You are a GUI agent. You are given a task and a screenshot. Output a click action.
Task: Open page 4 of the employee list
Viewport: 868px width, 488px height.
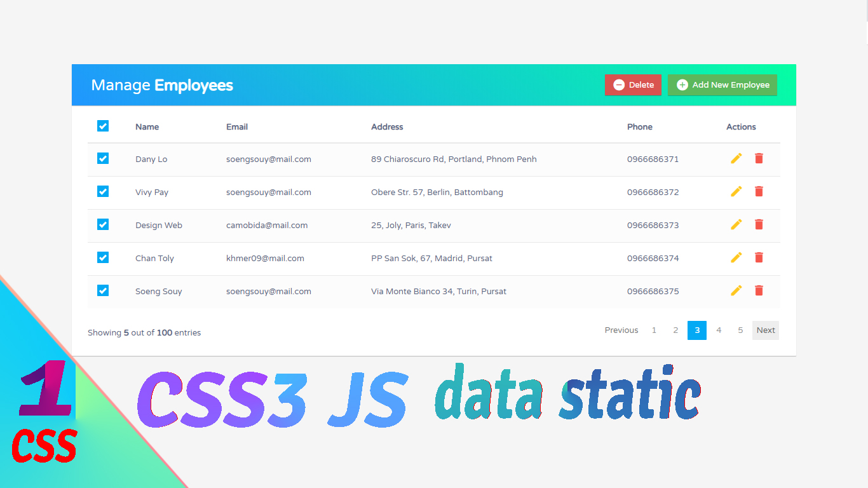click(x=719, y=330)
